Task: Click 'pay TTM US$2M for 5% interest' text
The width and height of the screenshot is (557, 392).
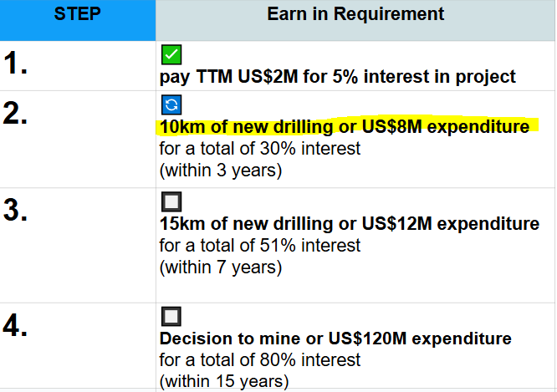Action: 338,77
